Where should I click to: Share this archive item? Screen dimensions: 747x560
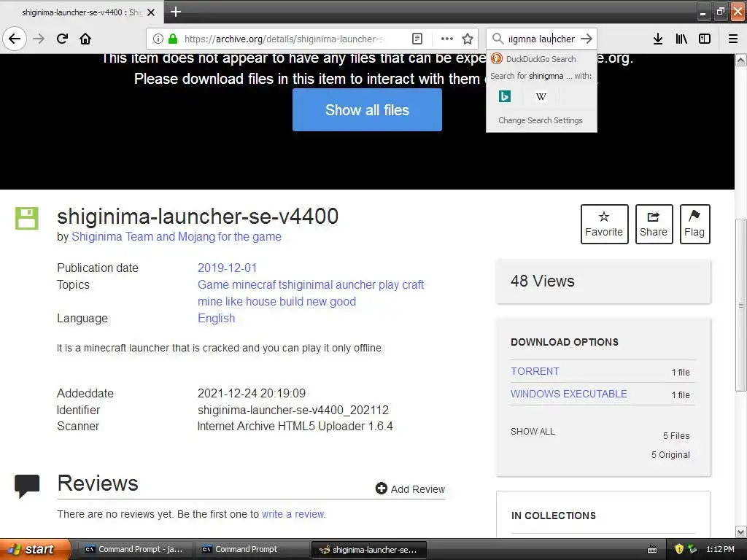tap(654, 225)
